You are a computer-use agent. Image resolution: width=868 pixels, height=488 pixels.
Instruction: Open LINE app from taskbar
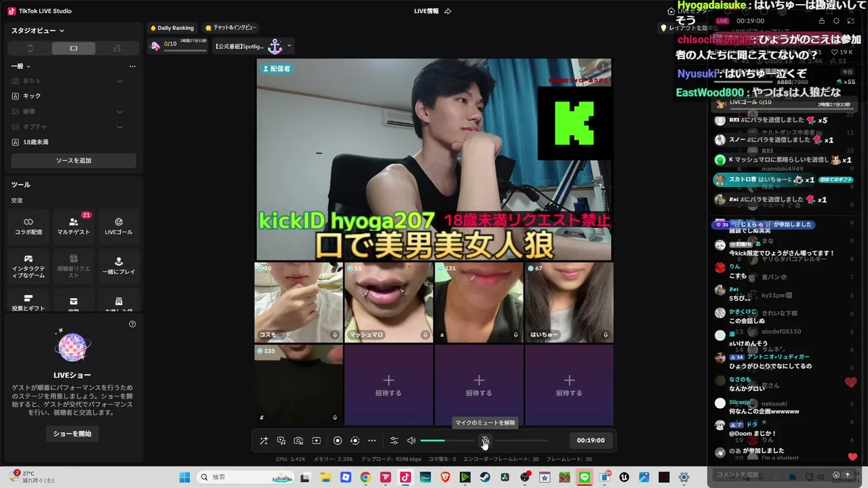tap(585, 477)
